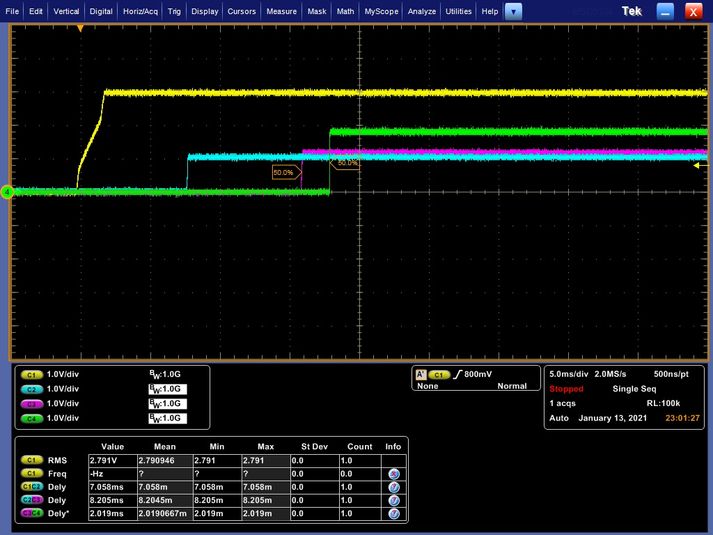
Task: Open info icon for C2C3 Dely measurement
Action: (x=394, y=500)
